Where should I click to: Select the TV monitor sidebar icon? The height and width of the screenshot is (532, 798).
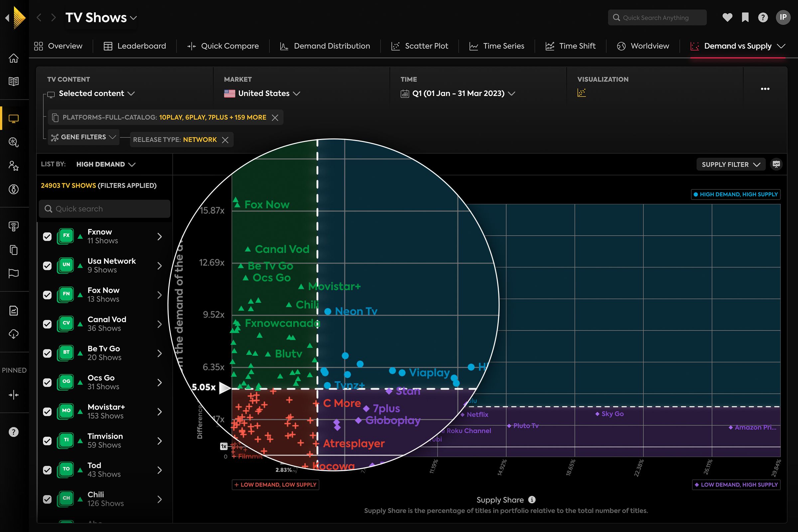(14, 119)
